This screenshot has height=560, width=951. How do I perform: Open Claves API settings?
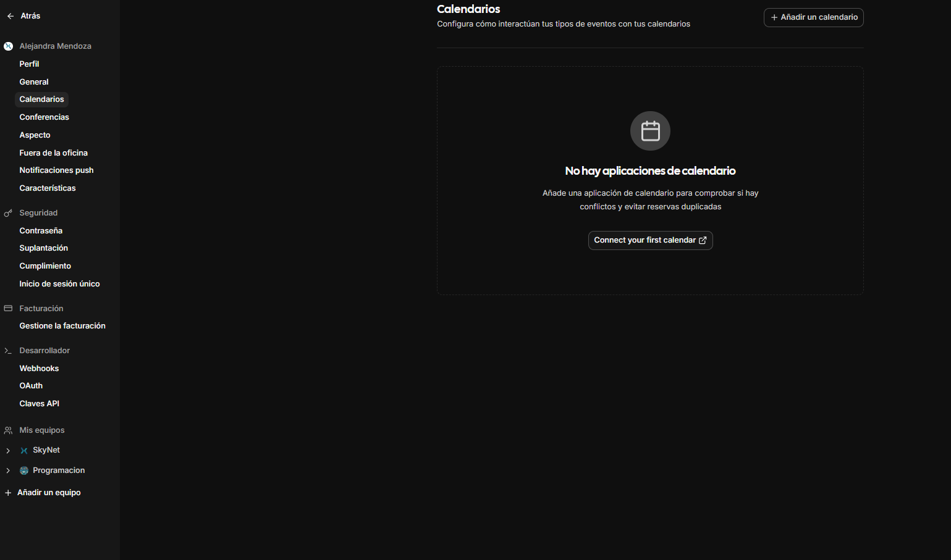click(39, 404)
